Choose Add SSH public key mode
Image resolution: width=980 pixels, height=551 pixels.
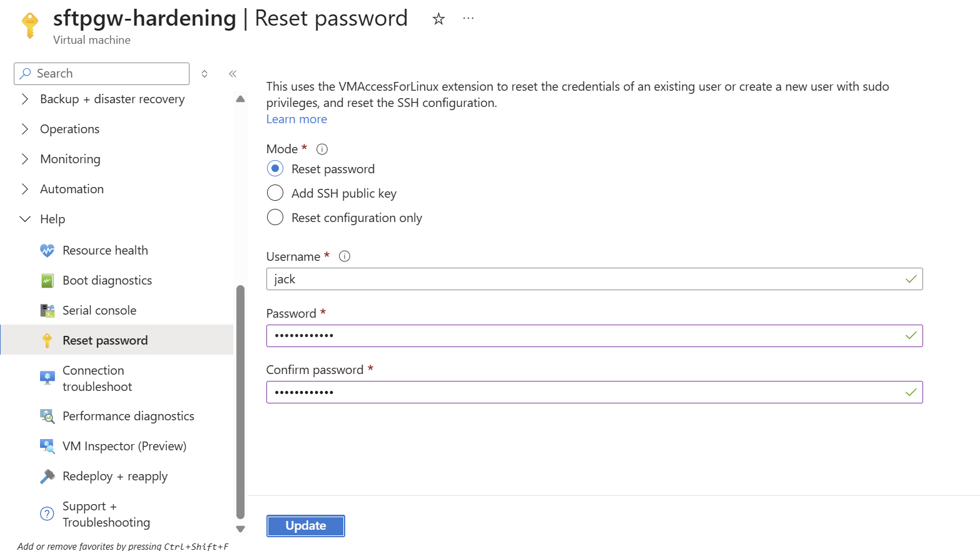pyautogui.click(x=275, y=193)
